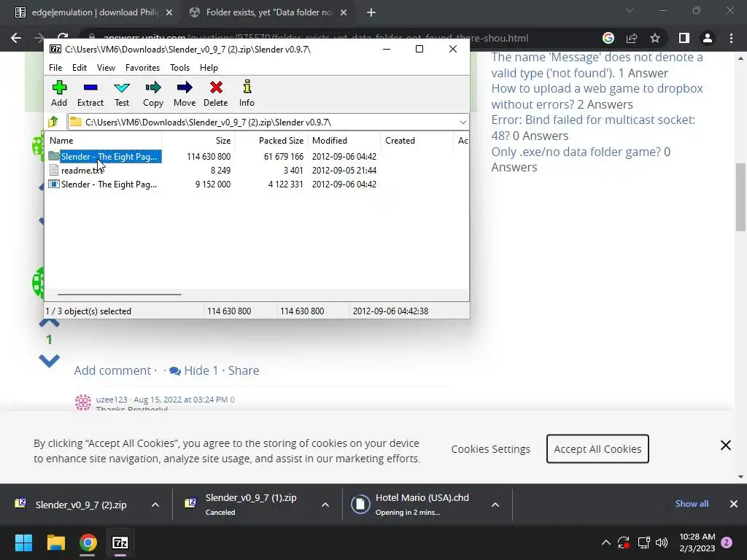
Task: Click the Add toolbar icon in 7-Zip
Action: click(x=59, y=93)
